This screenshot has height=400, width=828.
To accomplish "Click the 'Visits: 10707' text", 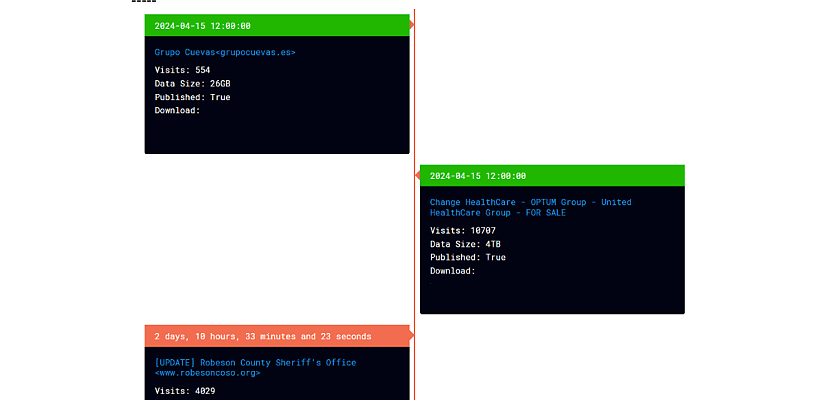I will tap(463, 230).
